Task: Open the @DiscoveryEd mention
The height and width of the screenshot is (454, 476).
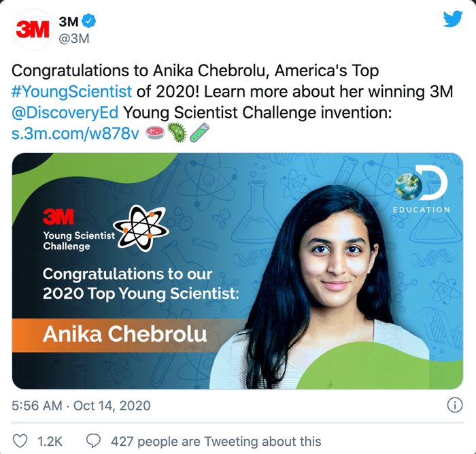Action: click(65, 113)
